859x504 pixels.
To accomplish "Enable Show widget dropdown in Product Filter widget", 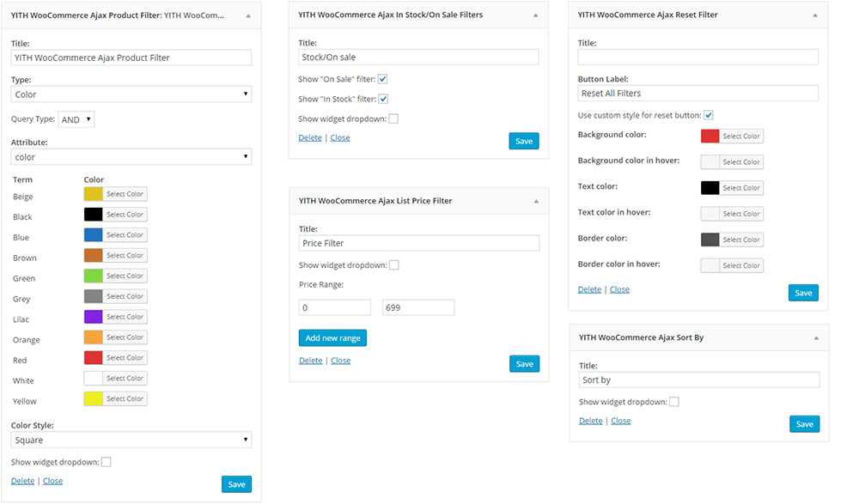I will (x=107, y=462).
